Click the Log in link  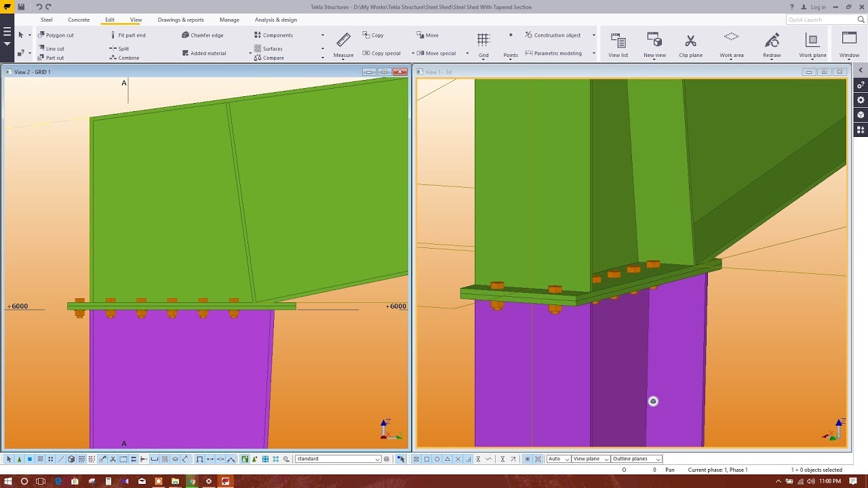tap(817, 7)
